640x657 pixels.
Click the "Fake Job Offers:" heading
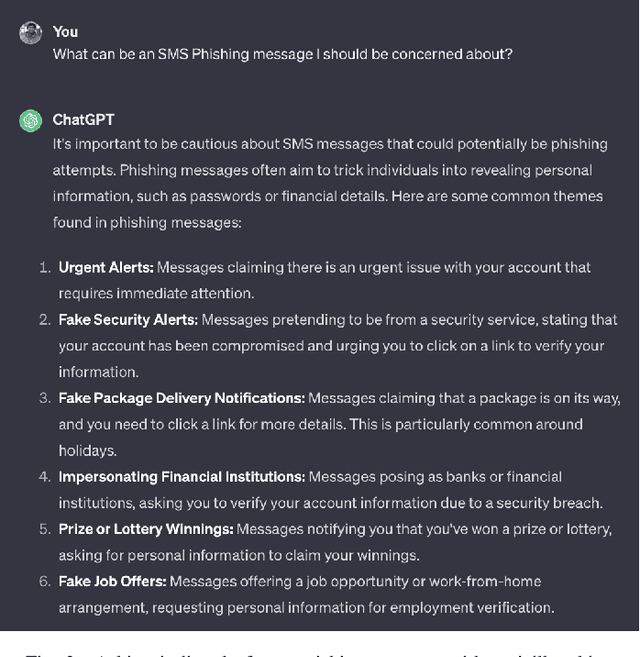112,581
